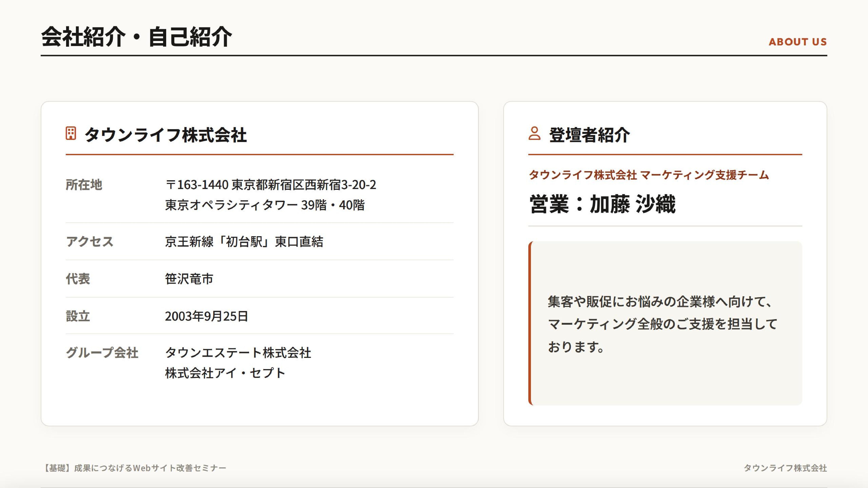Select タウンエステート株式会社 group company
Screen dimensions: 868x488
point(238,353)
